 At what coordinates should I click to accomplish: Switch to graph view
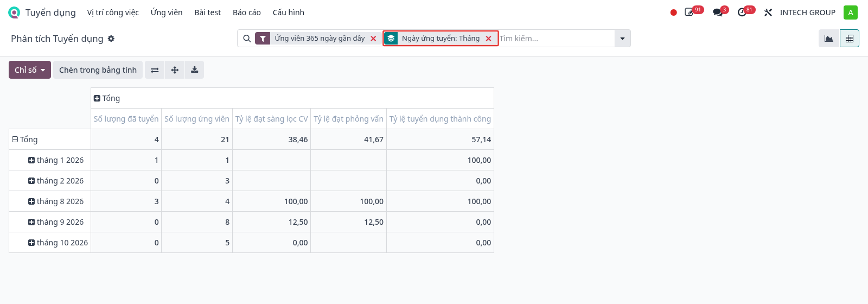tap(828, 39)
